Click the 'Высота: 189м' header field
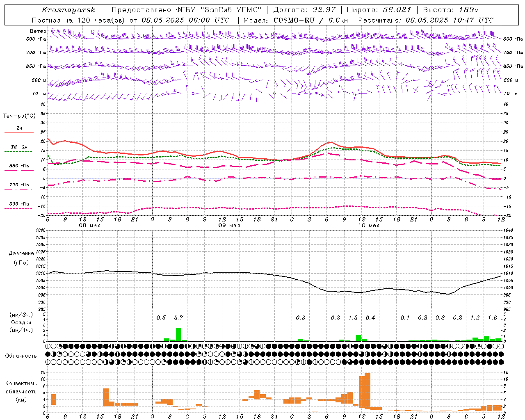The image size is (525, 420). (x=451, y=10)
